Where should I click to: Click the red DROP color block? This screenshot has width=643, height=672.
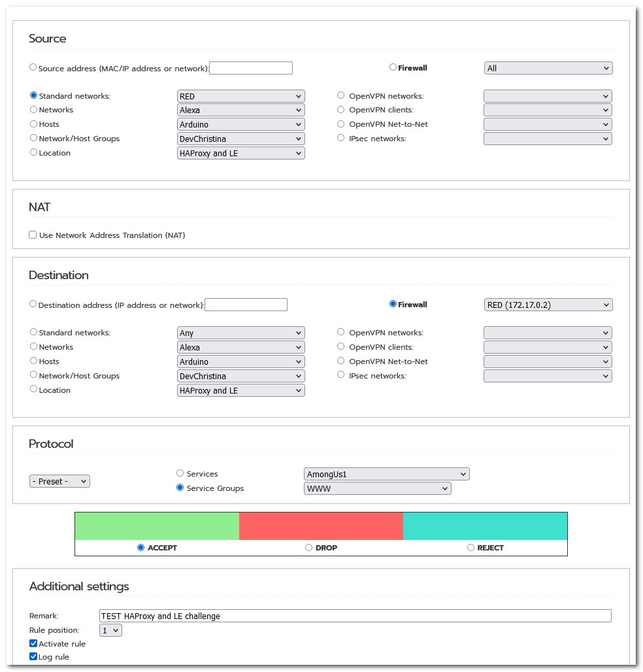tap(321, 526)
